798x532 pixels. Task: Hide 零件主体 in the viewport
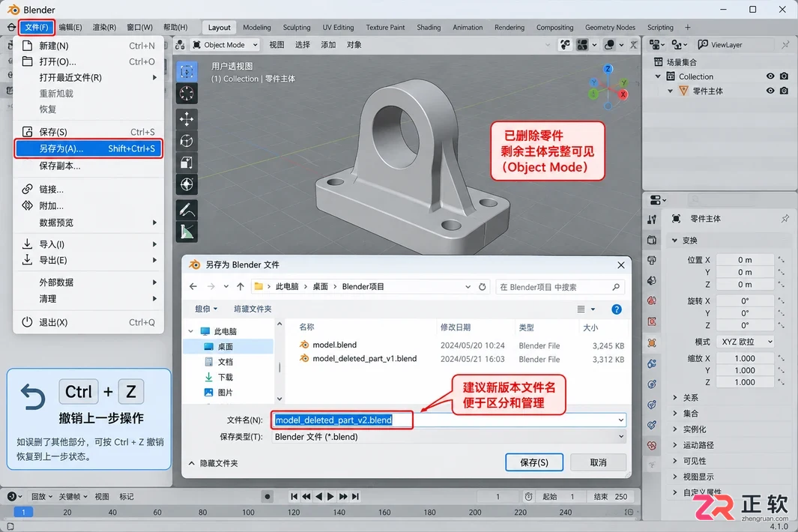click(x=770, y=91)
